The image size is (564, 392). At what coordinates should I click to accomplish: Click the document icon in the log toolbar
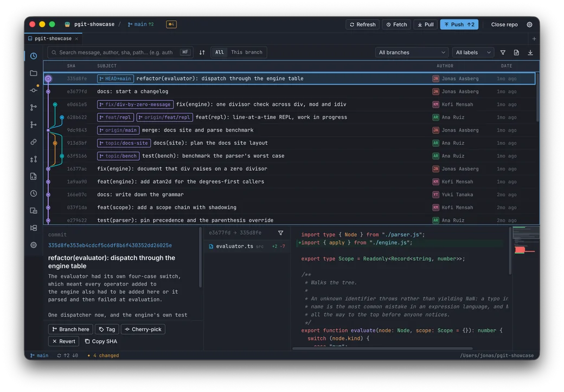[516, 53]
